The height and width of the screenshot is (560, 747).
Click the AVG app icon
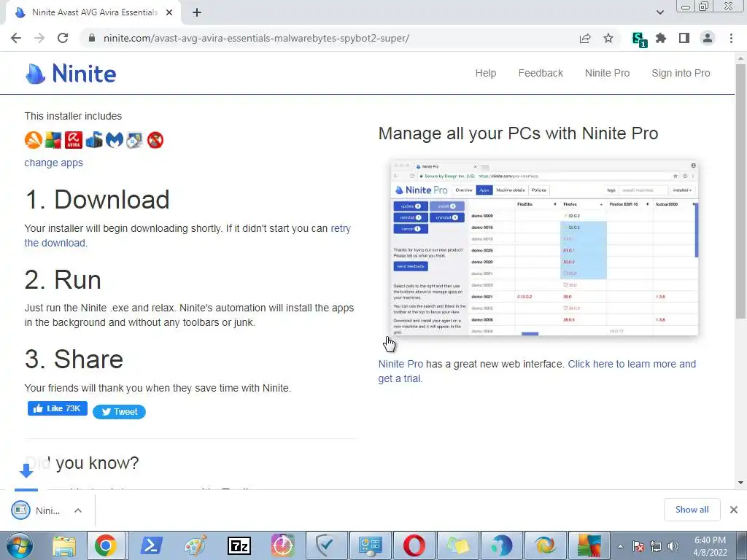click(x=53, y=140)
